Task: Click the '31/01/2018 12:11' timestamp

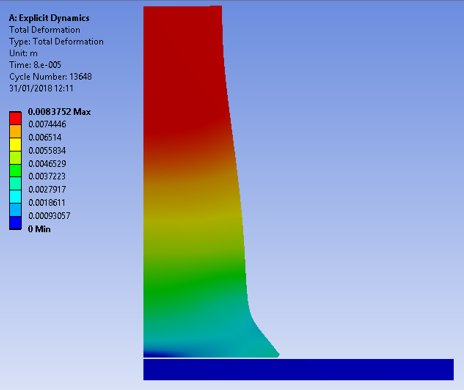Action: (x=41, y=88)
